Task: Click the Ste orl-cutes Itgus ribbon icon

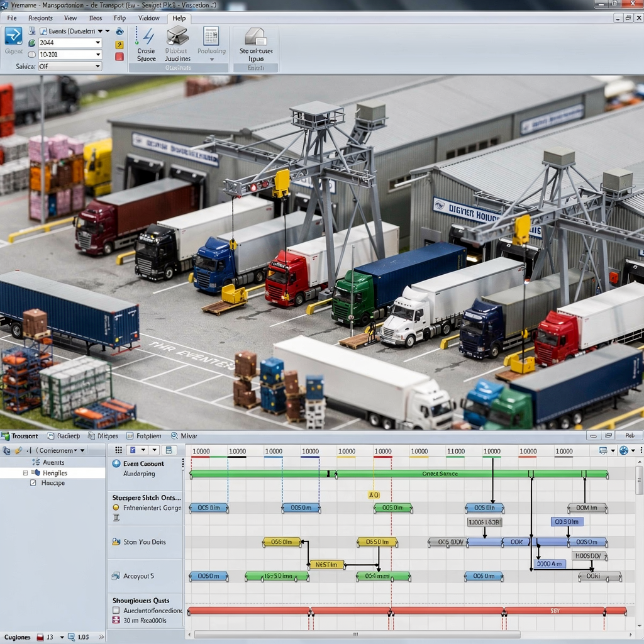Action: [x=255, y=41]
